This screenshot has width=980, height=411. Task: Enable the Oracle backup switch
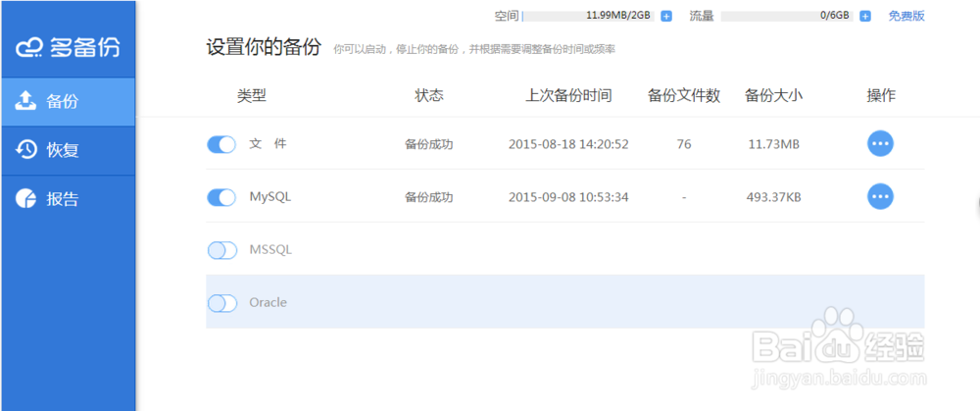[x=221, y=303]
